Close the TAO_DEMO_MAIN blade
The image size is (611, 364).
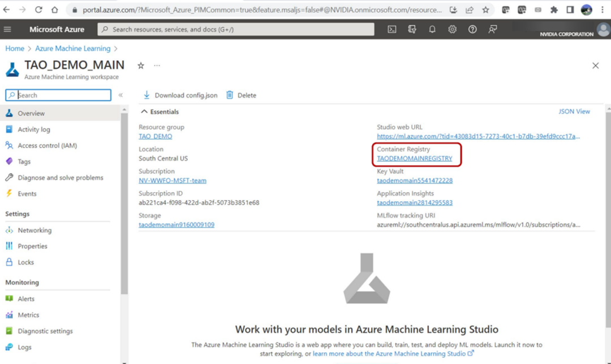click(595, 66)
